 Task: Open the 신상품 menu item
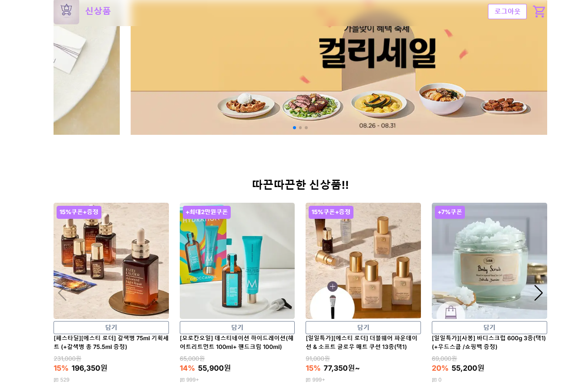pos(98,11)
